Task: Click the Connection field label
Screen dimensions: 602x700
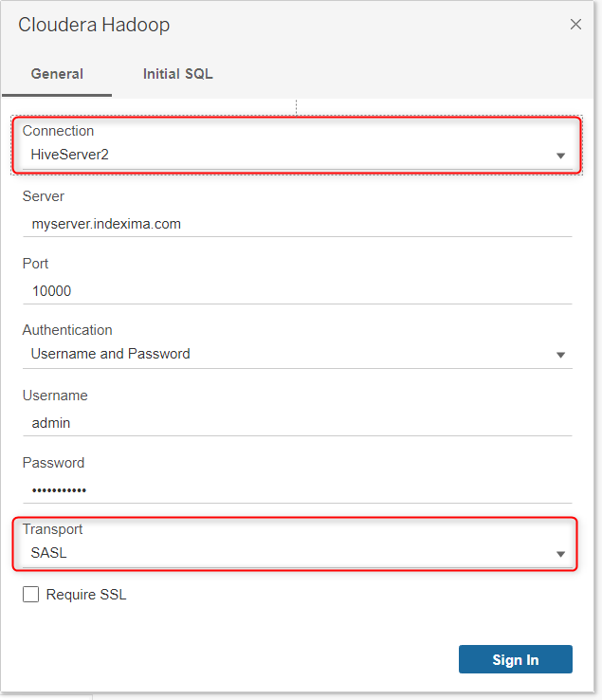Action: click(58, 131)
